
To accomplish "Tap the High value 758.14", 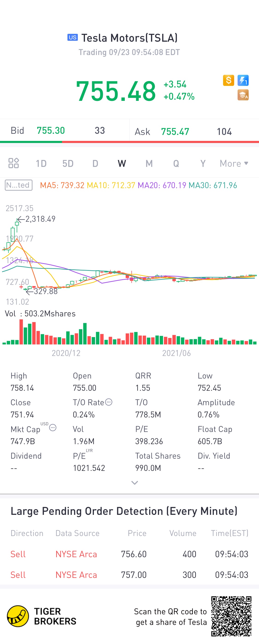I will tap(22, 388).
